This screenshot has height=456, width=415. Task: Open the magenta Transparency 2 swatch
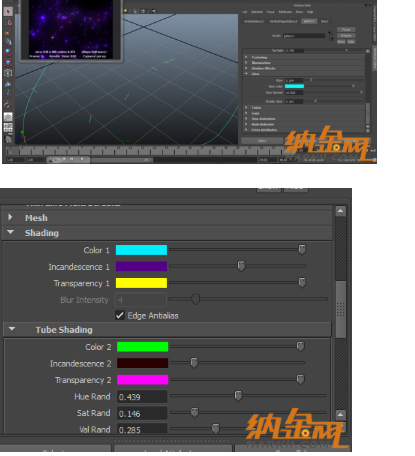click(x=143, y=380)
